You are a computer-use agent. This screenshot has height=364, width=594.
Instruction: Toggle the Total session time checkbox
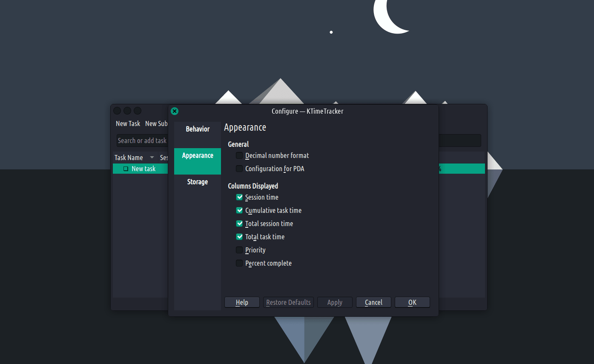click(x=239, y=224)
